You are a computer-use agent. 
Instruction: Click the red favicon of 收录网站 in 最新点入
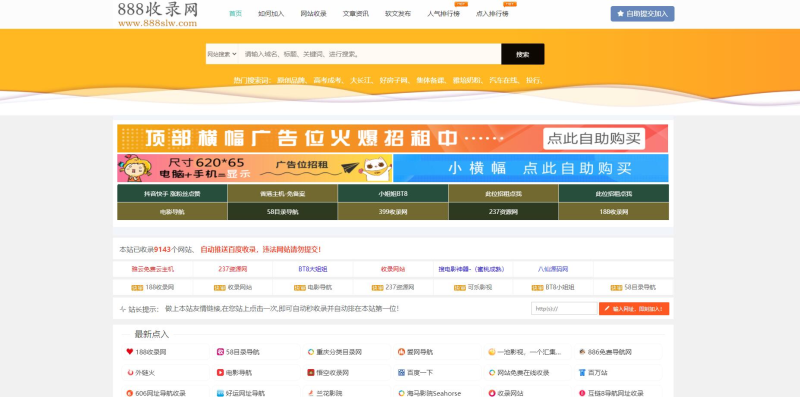point(492,393)
